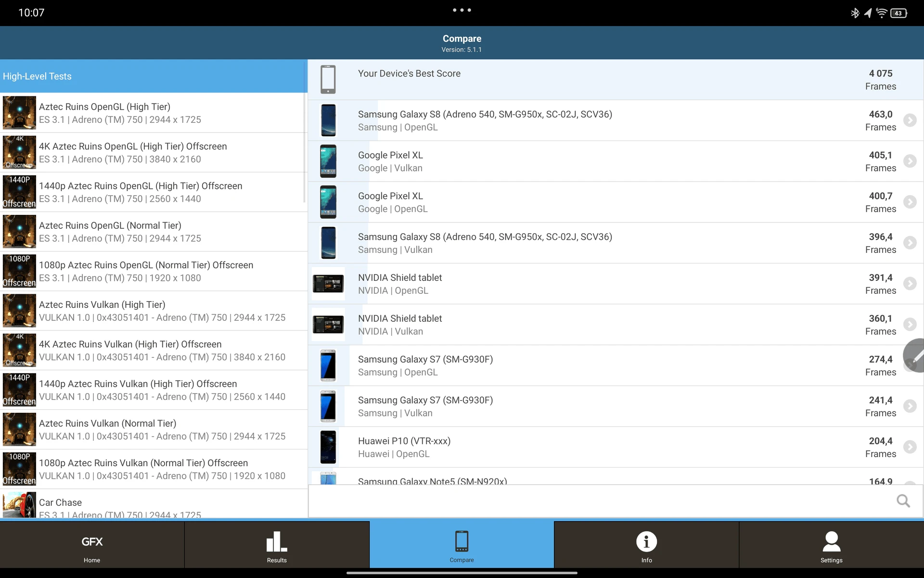
Task: Click the 463,0 Frames score
Action: [881, 120]
